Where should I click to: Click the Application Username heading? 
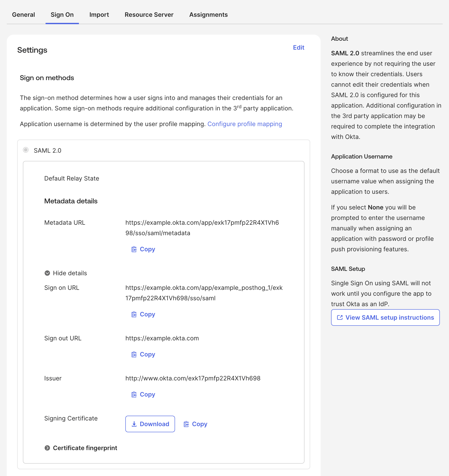point(362,156)
